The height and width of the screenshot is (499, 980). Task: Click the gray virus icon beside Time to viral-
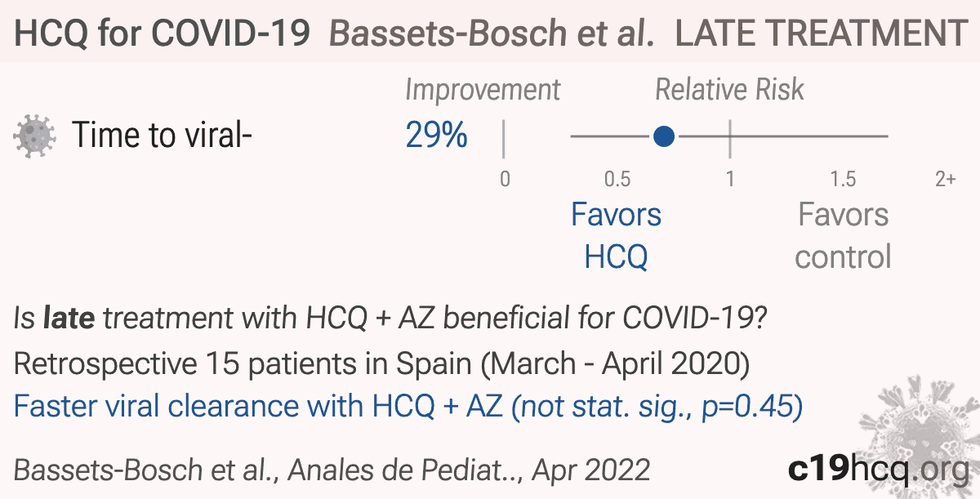click(33, 135)
